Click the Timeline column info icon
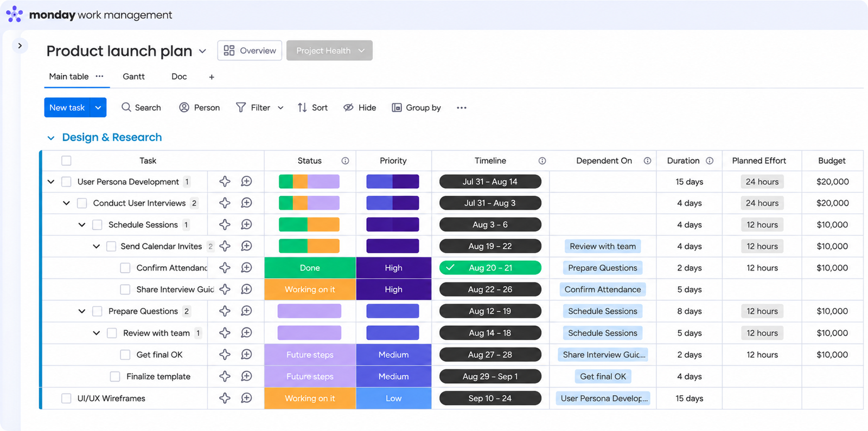868x431 pixels. (542, 160)
